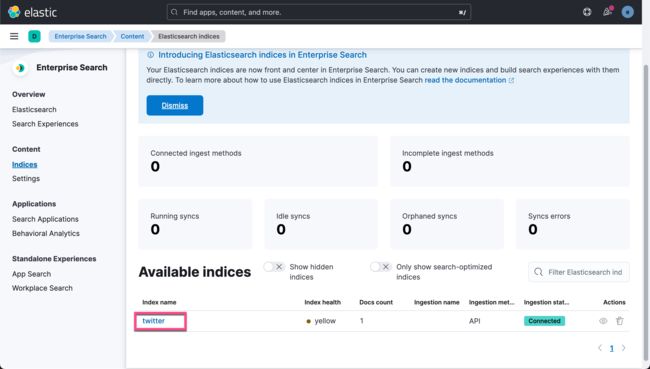
Task: Enable Only show search-optimized indices switch
Action: pyautogui.click(x=381, y=267)
